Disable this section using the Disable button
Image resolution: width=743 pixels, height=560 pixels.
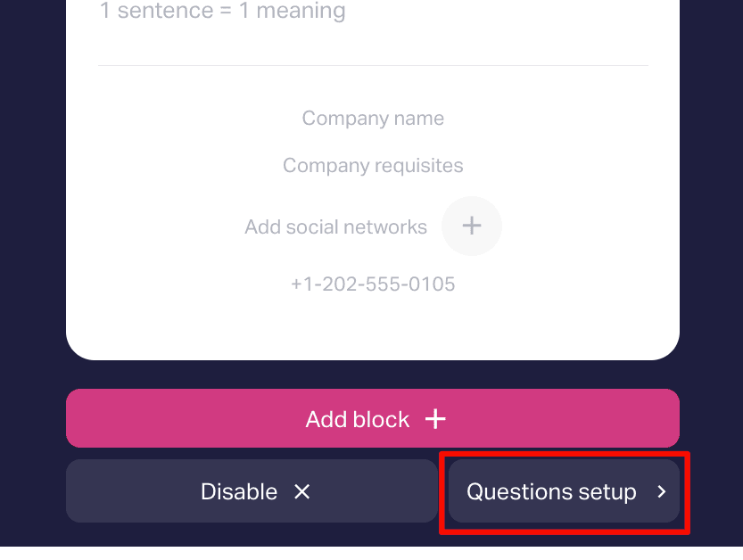pos(252,490)
